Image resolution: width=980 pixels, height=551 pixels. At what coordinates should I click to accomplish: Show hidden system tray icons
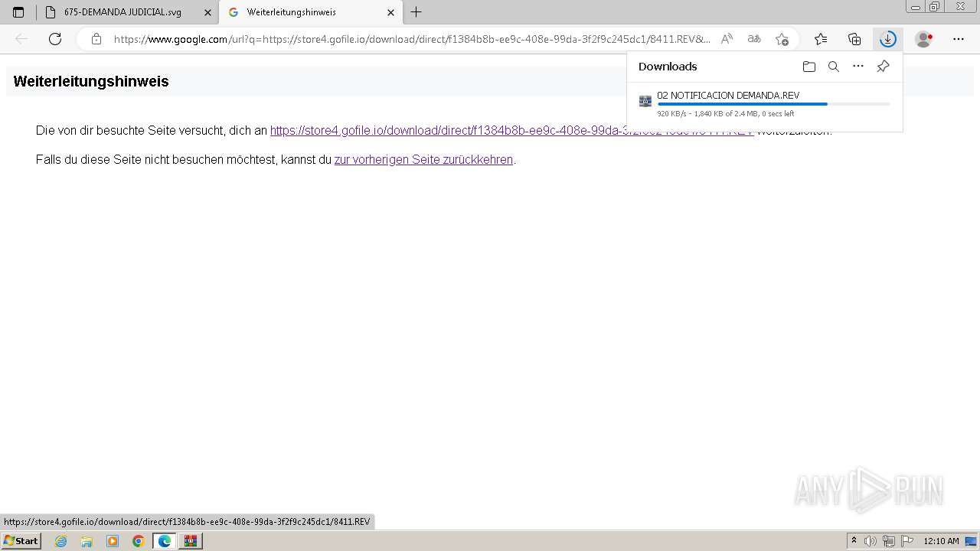(x=854, y=541)
